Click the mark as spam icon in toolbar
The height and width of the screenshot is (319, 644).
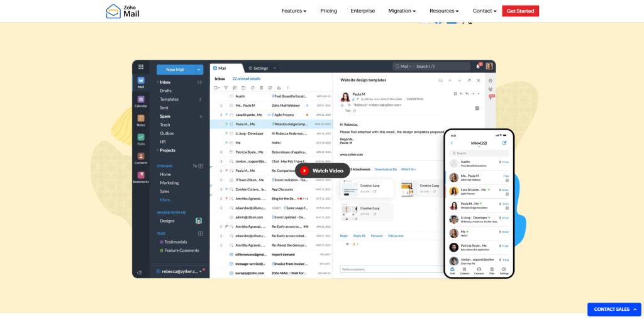point(270,87)
